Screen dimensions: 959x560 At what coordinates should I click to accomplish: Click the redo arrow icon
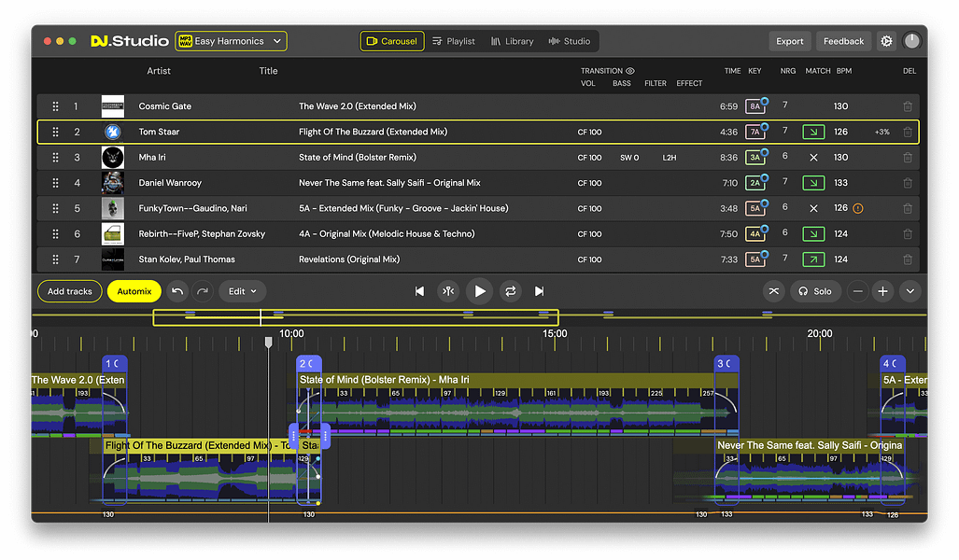pos(203,291)
